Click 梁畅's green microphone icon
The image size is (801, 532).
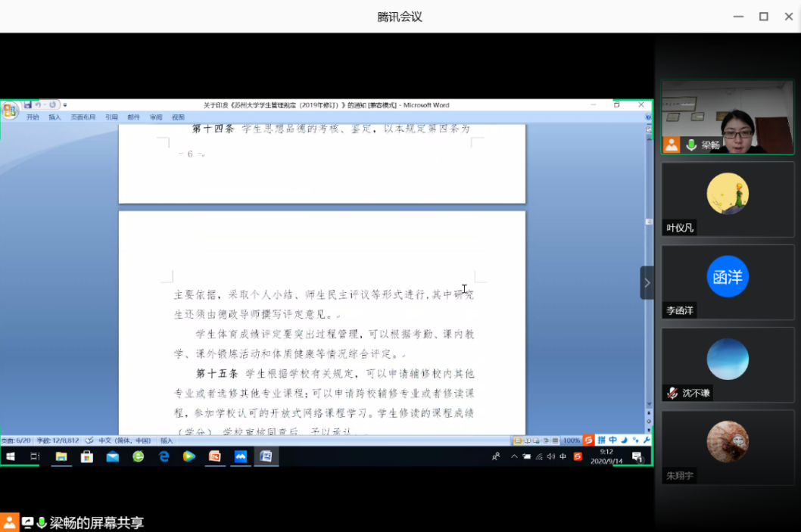click(691, 145)
